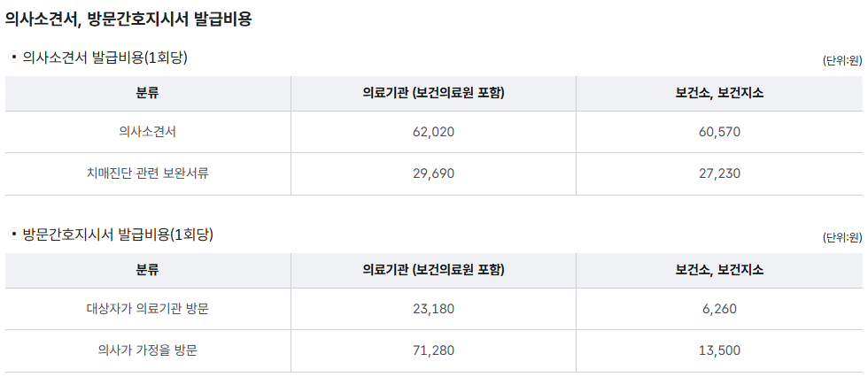This screenshot has width=868, height=377.
Task: Click the '대상자가 의료기관 방문' row label
Action: (148, 309)
